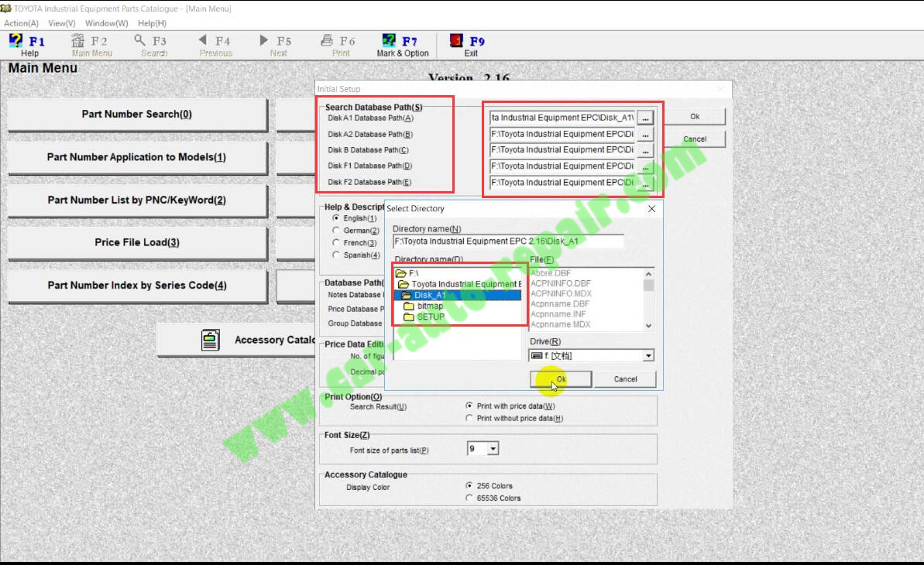Image resolution: width=924 pixels, height=565 pixels.
Task: Select the Toyota Industrial Equipment folder
Action: 459,284
